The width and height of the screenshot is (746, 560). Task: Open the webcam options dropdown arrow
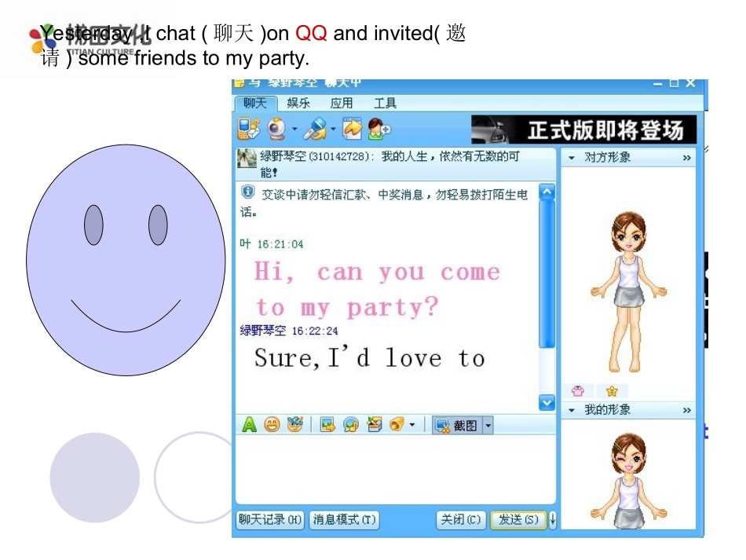[294, 129]
